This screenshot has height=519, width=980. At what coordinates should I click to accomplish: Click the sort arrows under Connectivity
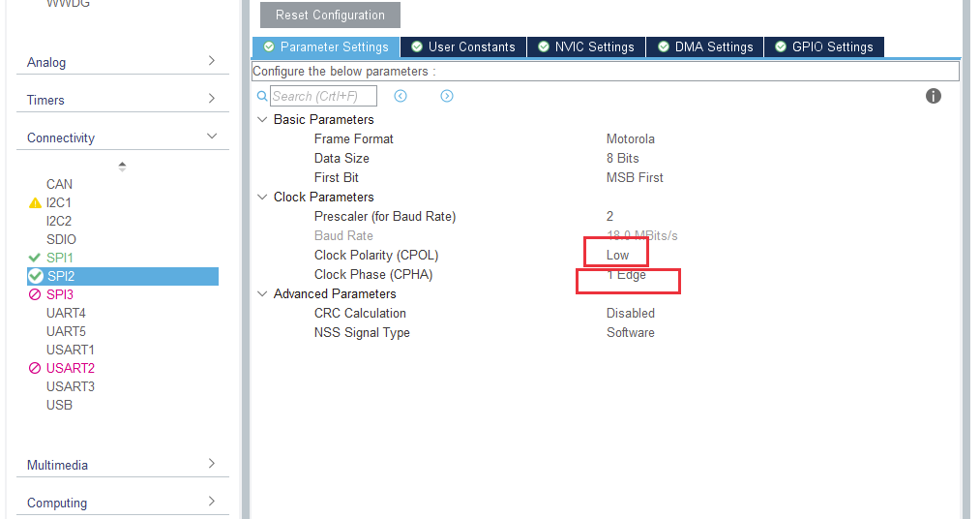point(123,167)
